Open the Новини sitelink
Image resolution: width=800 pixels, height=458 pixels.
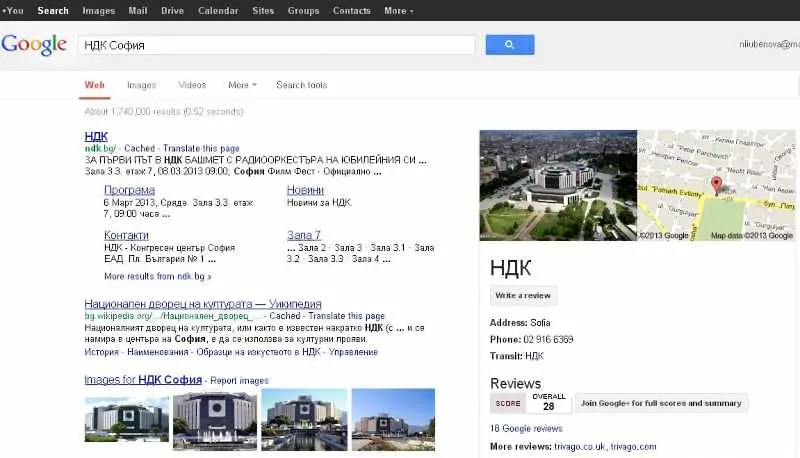(x=305, y=190)
